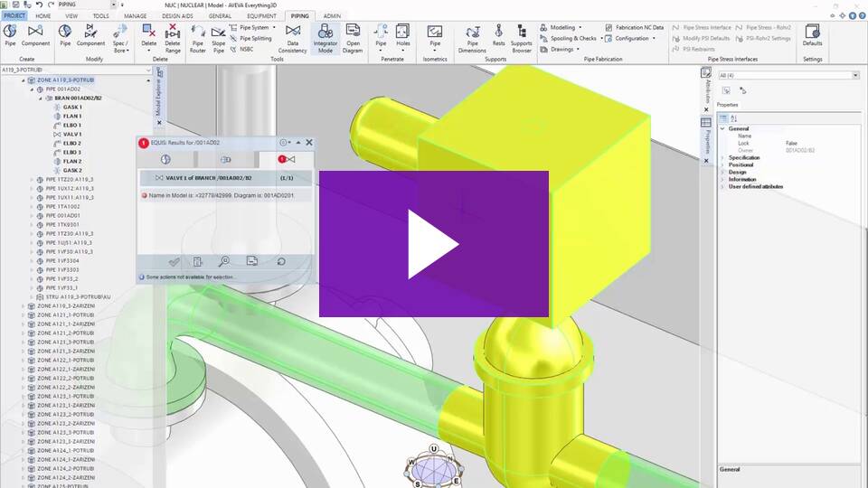Screen dimensions: 868x488
Task: Collapse the results panel with the up arrow
Action: (298, 143)
